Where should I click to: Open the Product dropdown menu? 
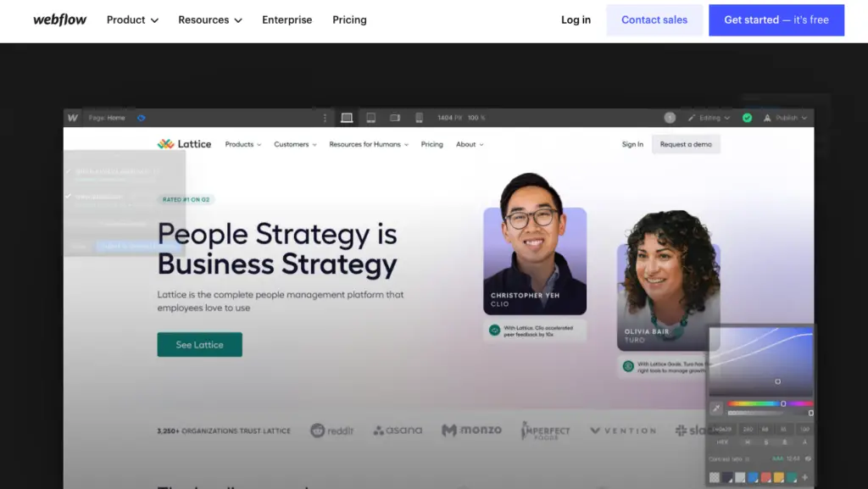click(x=132, y=19)
